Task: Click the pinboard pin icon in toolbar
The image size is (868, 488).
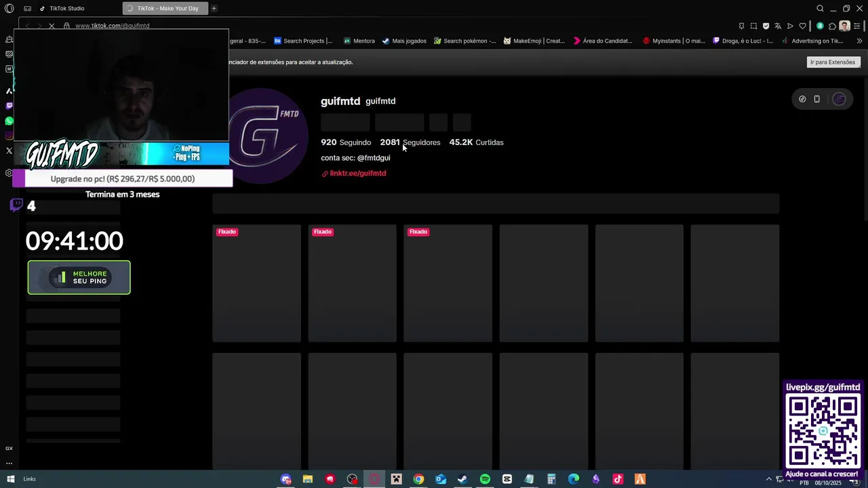Action: (741, 26)
